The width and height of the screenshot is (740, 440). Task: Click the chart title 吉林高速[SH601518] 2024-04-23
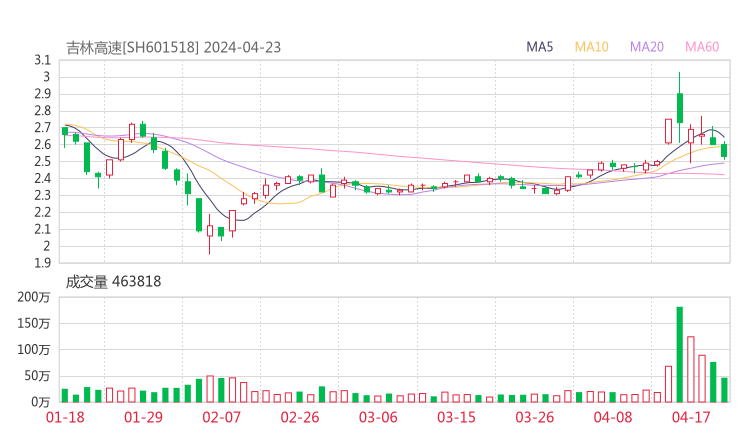(x=173, y=48)
